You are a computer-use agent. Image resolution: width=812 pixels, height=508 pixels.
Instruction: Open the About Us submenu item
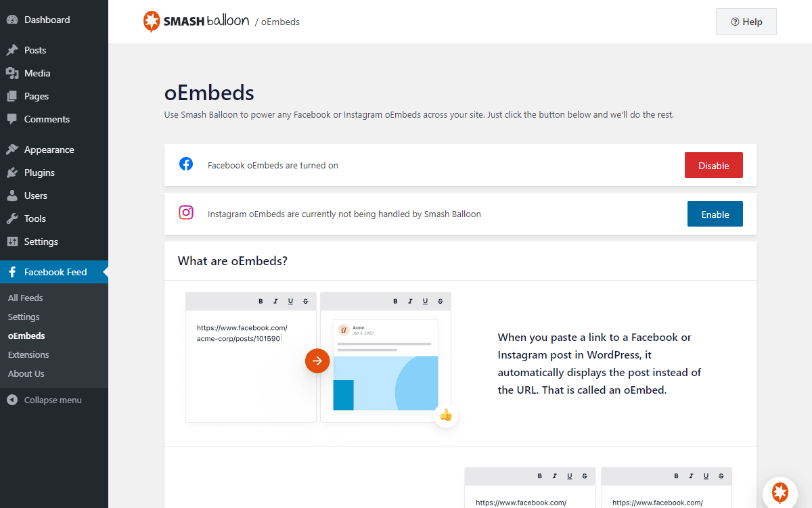point(26,373)
